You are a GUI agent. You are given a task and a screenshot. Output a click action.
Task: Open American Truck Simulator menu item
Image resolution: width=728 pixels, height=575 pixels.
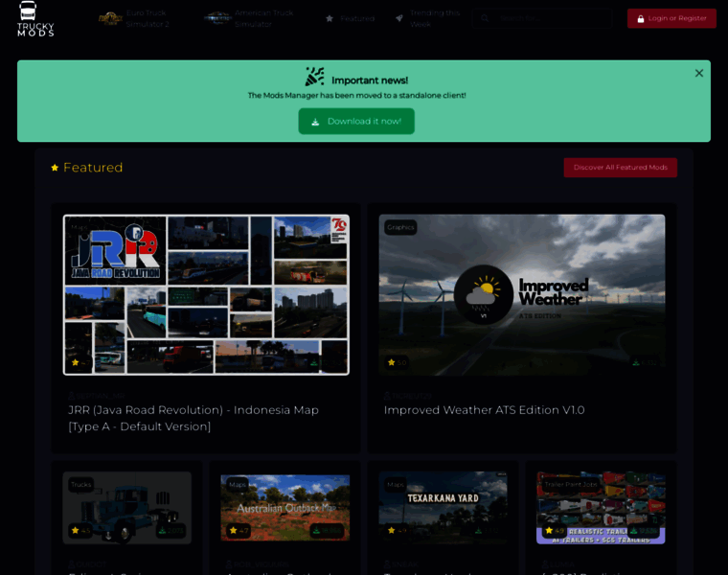point(249,18)
